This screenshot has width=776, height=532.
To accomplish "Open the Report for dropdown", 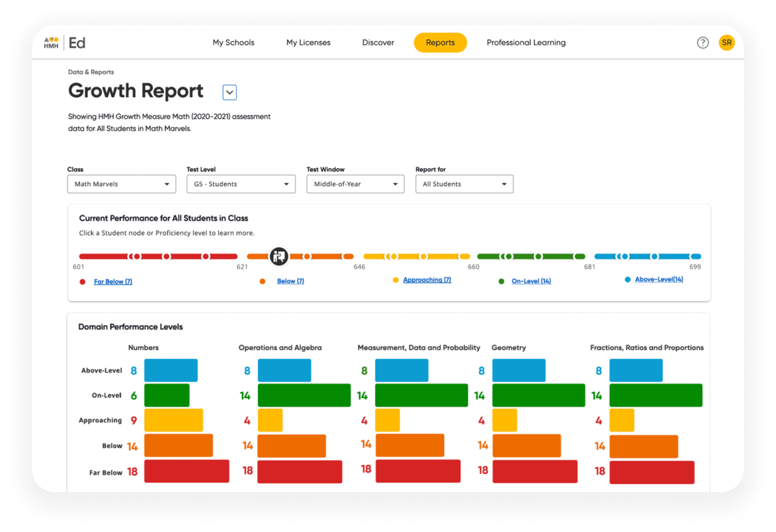I will click(464, 184).
